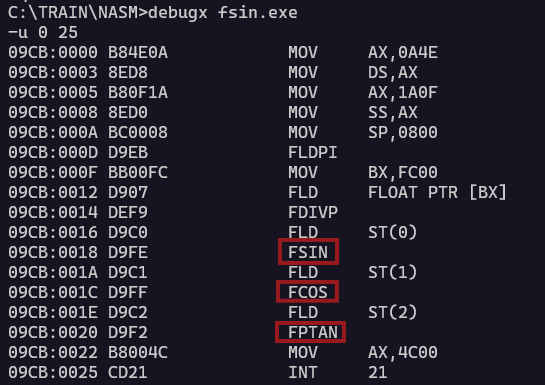Click the highlighted FSIN instruction
This screenshot has width=545, height=385.
[308, 252]
